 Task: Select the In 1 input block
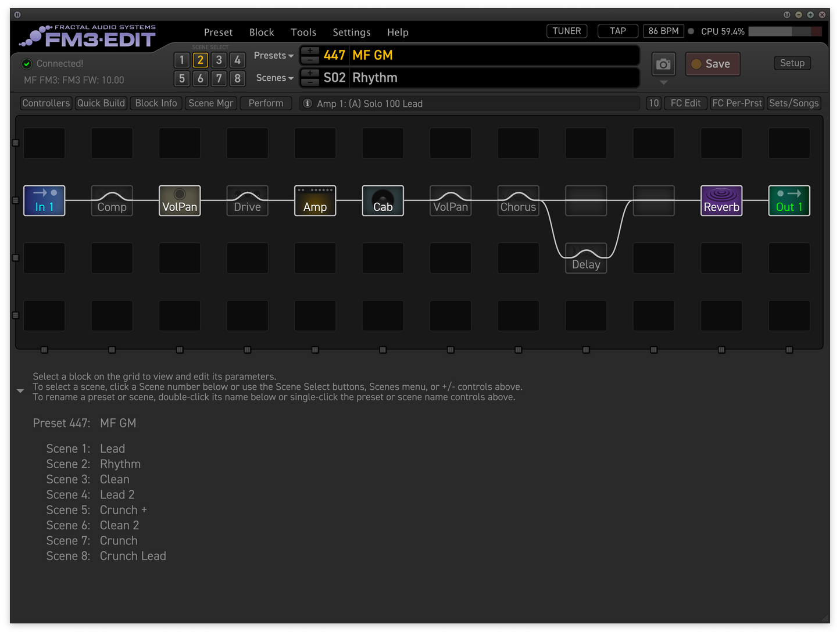tap(44, 200)
